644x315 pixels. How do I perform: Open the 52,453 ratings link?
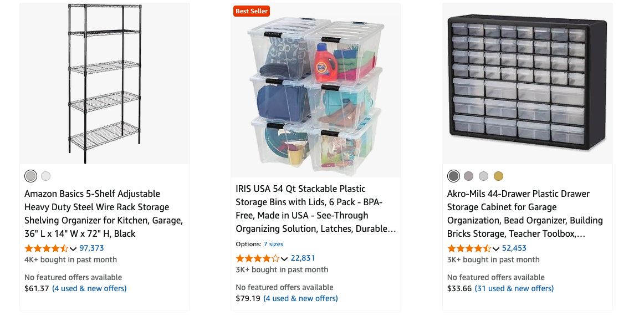pos(514,248)
